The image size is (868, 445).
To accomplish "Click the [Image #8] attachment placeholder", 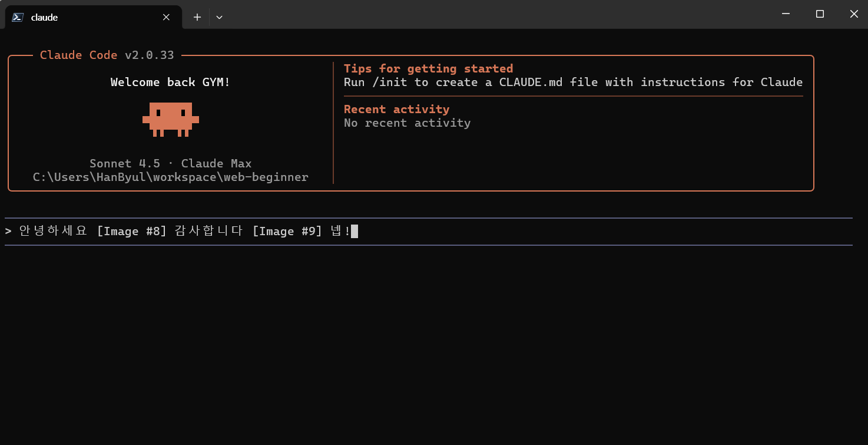I will 132,232.
